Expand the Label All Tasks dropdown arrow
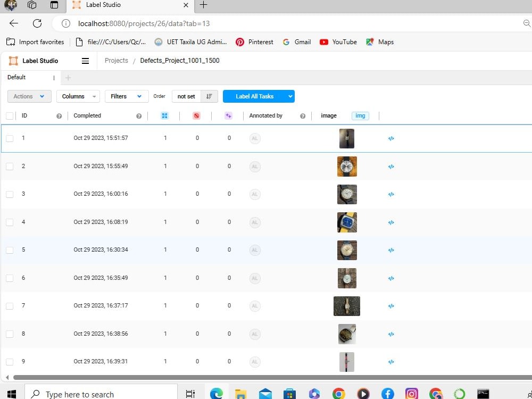This screenshot has height=399, width=532. [x=289, y=96]
